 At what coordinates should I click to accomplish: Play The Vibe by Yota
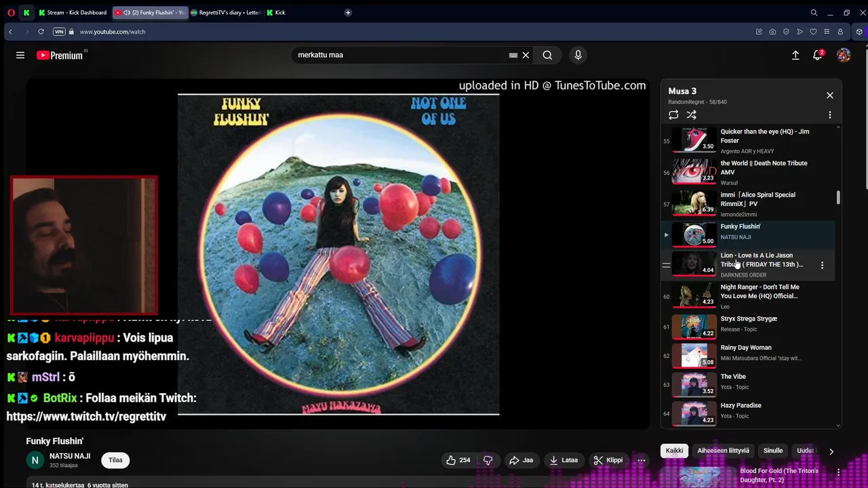749,384
